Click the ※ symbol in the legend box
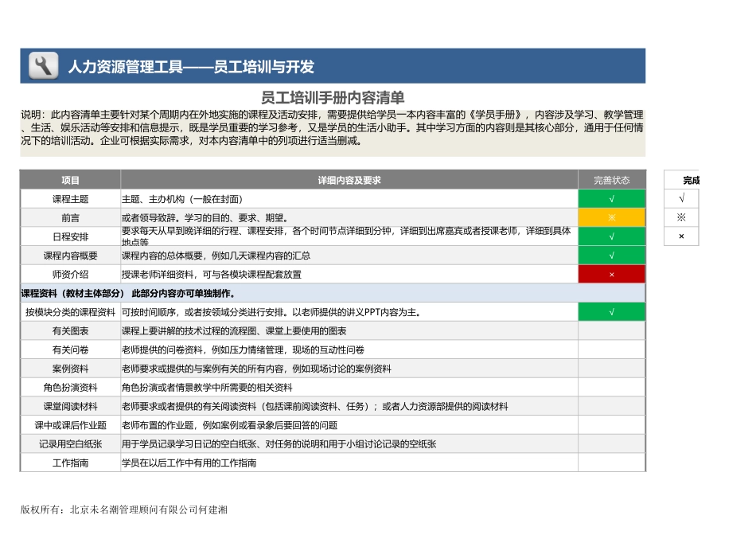This screenshot has width=756, height=535. 680,217
